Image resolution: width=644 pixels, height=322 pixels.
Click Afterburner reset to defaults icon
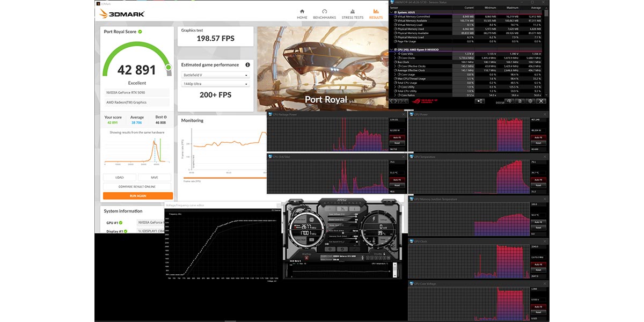point(342,249)
